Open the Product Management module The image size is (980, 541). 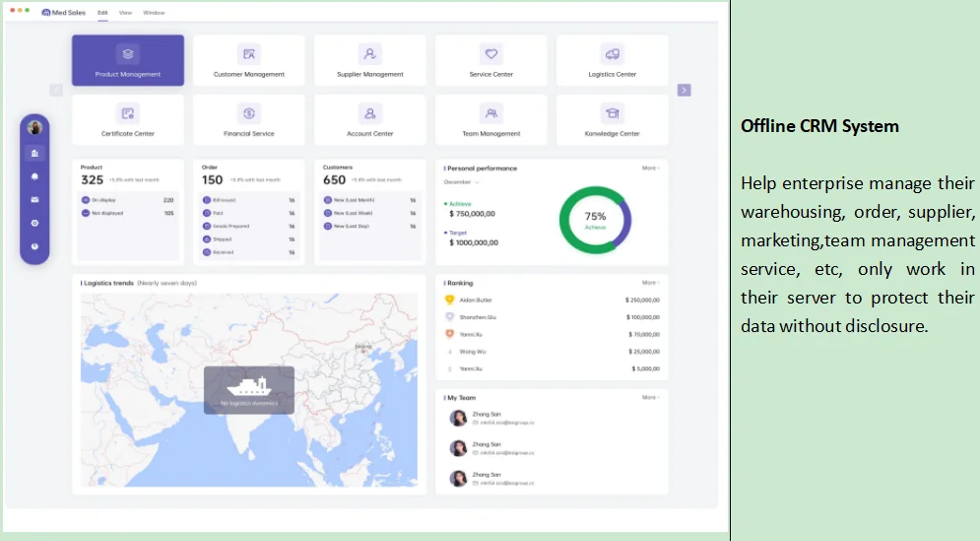127,60
